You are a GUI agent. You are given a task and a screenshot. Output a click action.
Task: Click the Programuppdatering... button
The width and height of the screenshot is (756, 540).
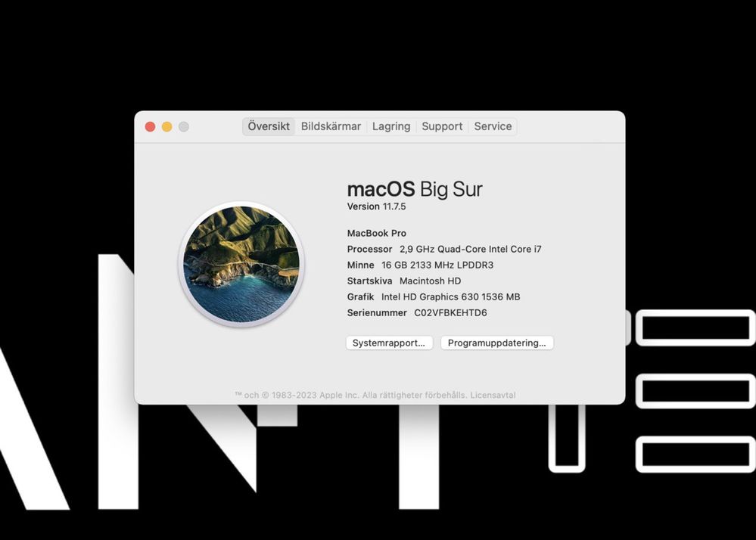[x=496, y=343]
